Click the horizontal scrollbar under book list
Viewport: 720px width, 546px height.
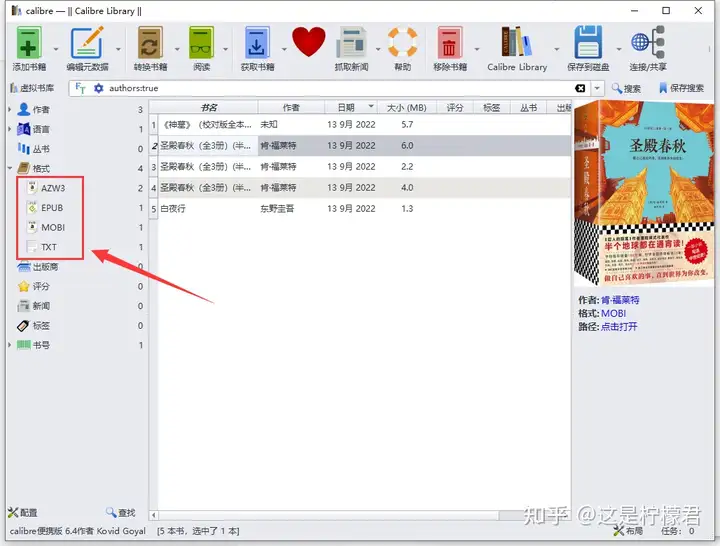point(329,515)
